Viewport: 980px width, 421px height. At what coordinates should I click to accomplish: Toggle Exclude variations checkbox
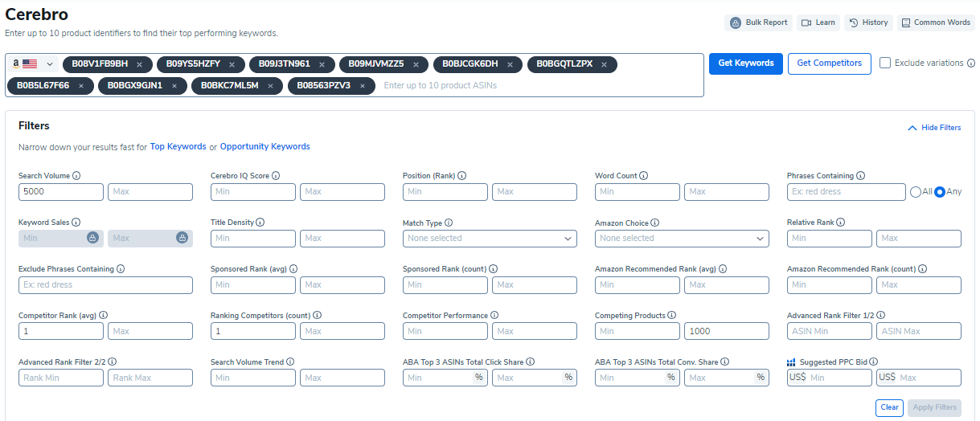pos(885,63)
